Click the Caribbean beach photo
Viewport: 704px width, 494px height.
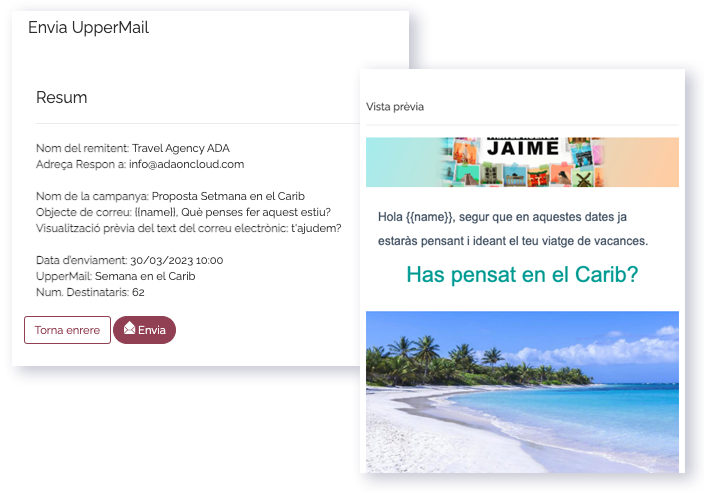[x=522, y=392]
